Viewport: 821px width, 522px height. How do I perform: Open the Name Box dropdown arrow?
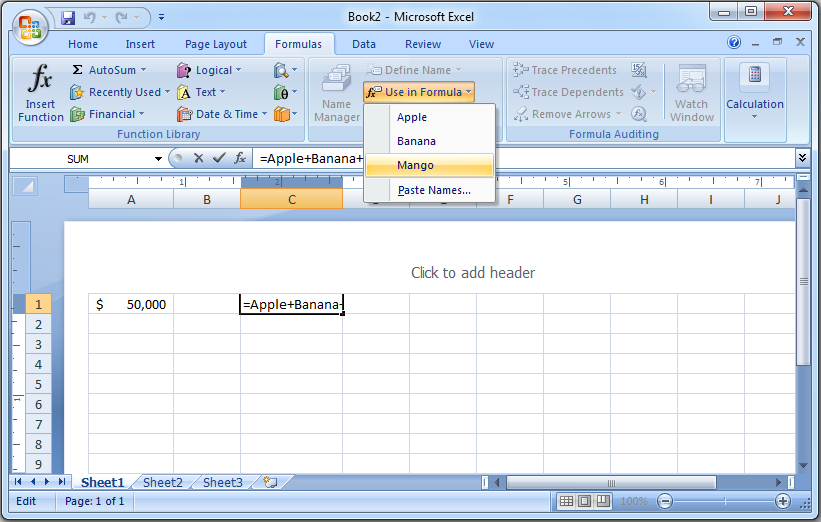[x=158, y=159]
